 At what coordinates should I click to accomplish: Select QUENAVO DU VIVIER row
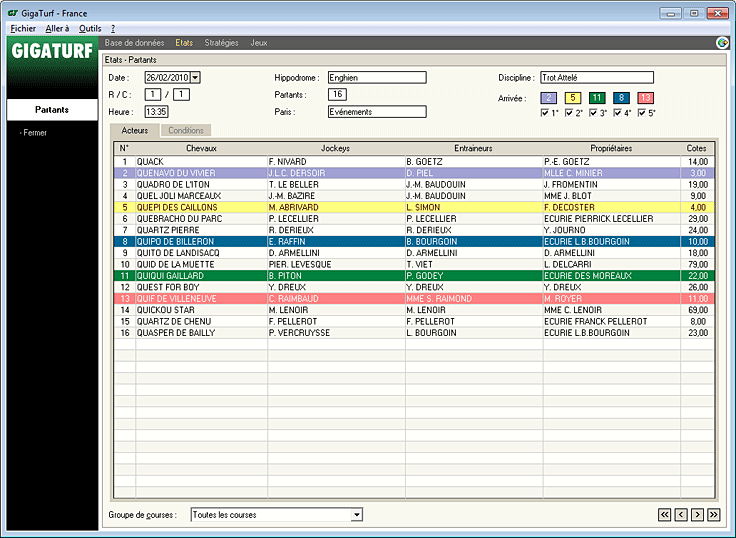(414, 173)
